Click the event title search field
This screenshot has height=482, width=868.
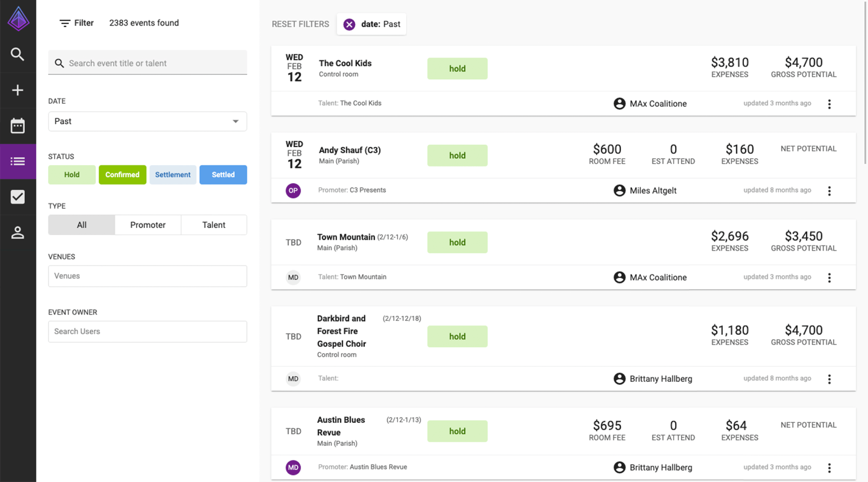[x=147, y=63]
